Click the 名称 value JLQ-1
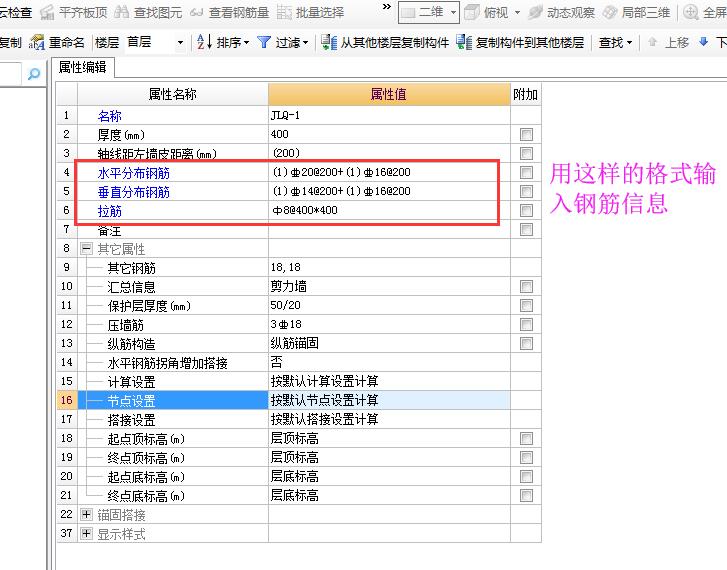The image size is (727, 570). pyautogui.click(x=389, y=115)
